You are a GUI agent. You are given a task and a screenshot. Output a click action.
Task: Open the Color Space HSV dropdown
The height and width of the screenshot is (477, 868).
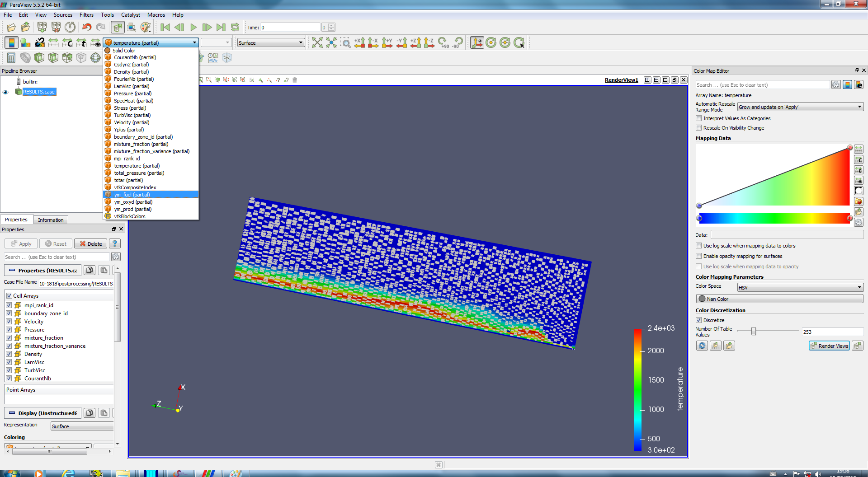coord(800,288)
